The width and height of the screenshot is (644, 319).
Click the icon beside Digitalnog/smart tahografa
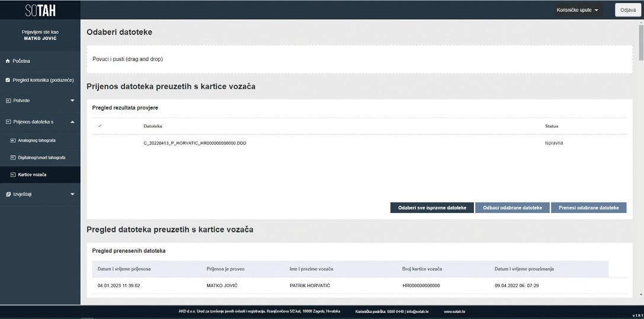coord(12,158)
